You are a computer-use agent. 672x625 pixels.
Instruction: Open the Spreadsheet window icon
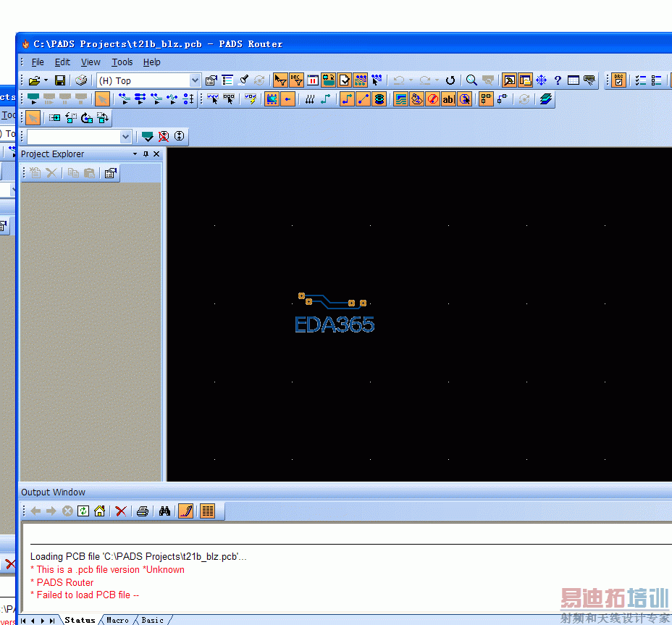click(x=574, y=80)
